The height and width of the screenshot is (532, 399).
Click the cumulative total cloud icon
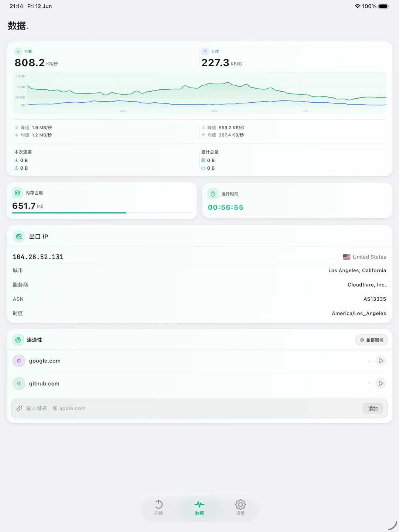(x=203, y=168)
